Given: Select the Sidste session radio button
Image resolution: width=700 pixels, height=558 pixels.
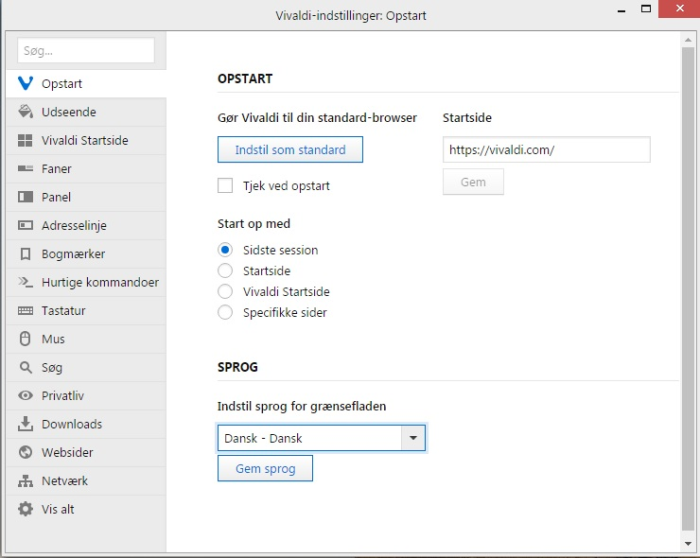Looking at the screenshot, I should [225, 250].
